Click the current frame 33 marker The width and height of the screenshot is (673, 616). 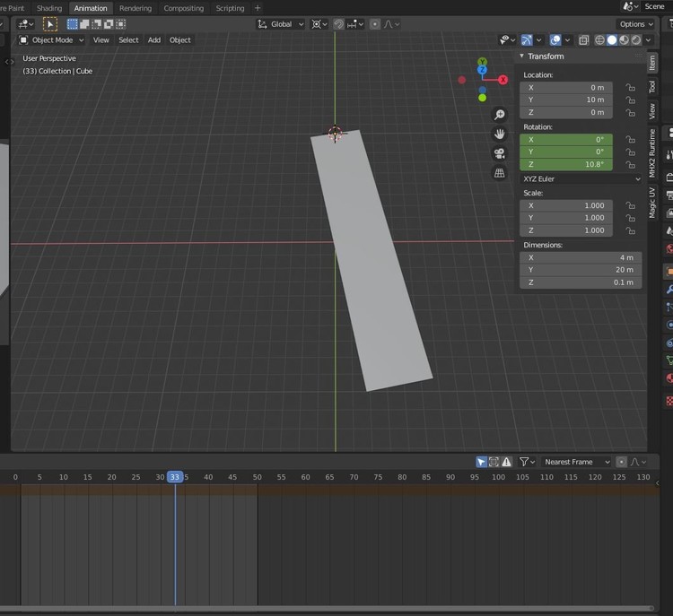point(175,477)
